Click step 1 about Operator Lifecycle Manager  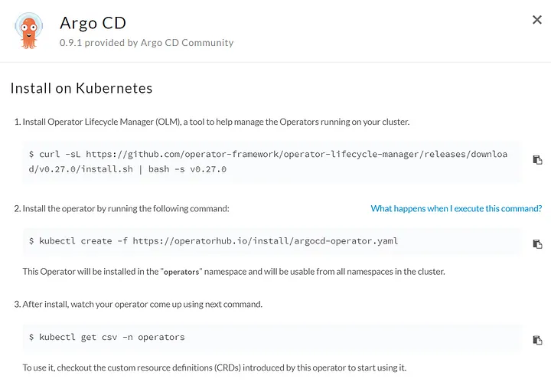point(212,122)
